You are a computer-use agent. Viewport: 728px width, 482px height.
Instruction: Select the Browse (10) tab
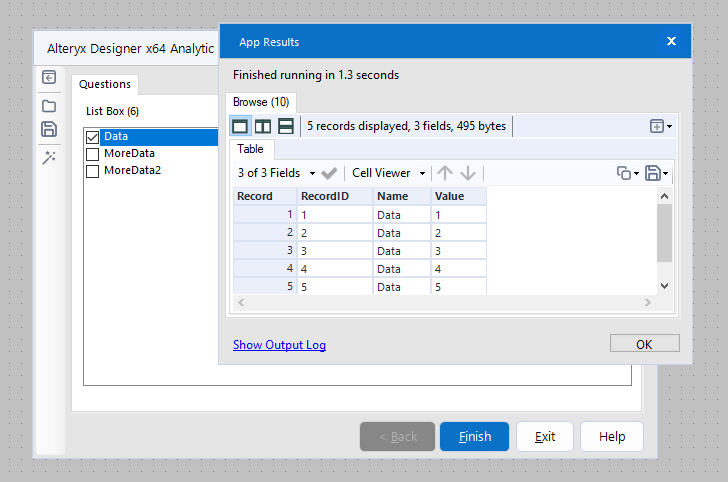(261, 102)
